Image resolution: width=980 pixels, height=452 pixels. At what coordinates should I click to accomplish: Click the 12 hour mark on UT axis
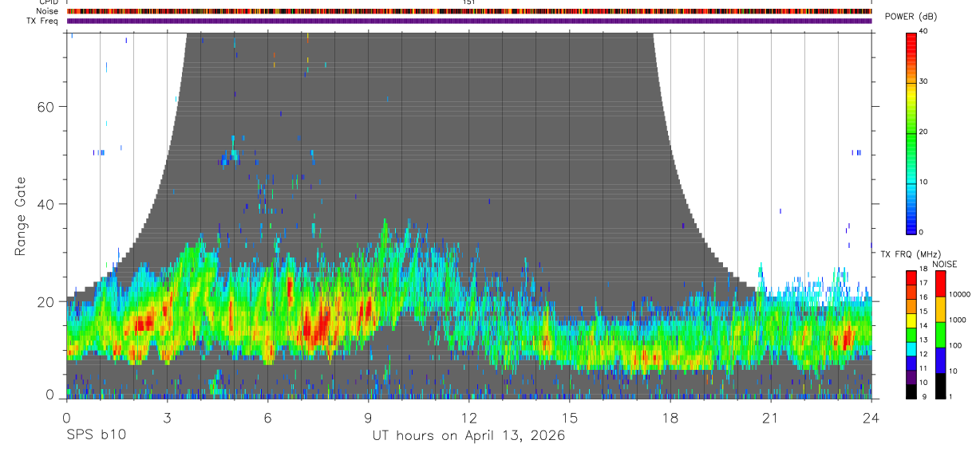469,417
